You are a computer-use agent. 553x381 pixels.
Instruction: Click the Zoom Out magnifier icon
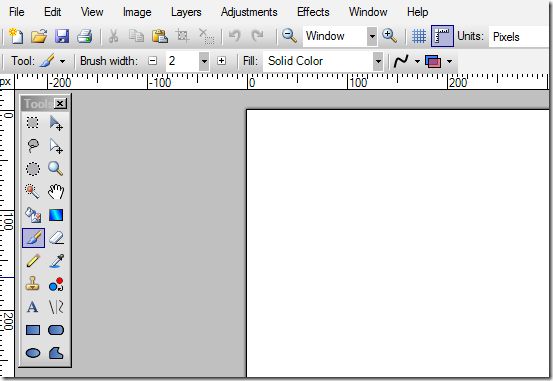coord(289,36)
